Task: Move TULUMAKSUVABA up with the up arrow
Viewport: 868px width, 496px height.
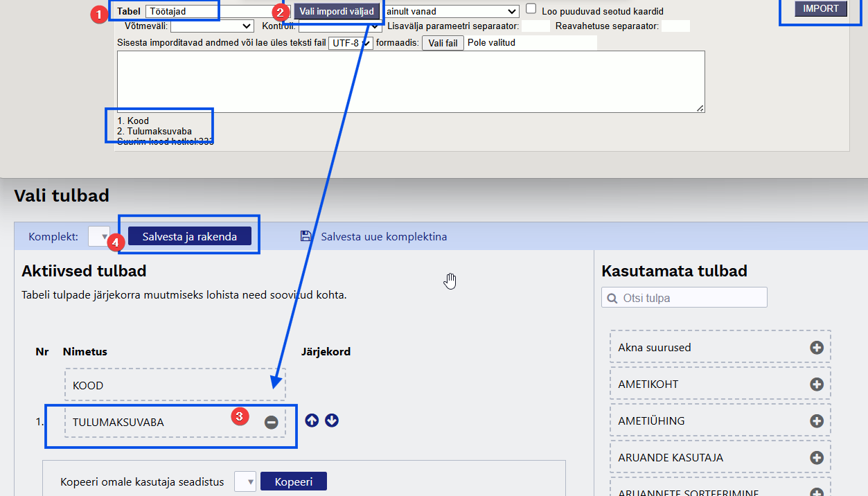Action: [312, 420]
